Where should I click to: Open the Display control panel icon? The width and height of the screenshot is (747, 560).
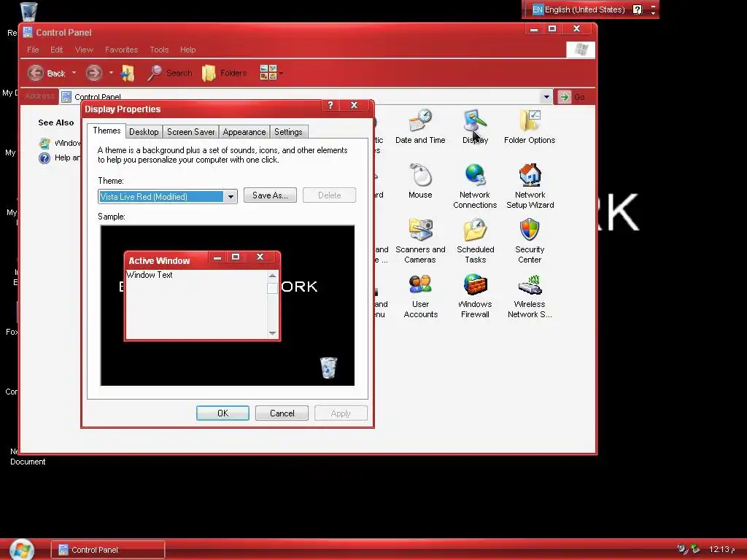point(475,127)
